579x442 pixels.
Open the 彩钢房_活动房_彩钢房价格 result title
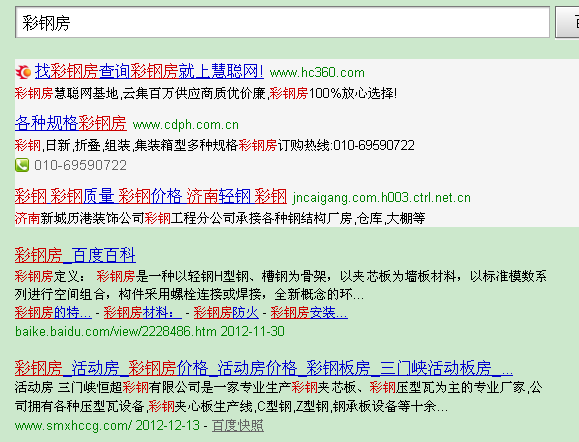pos(264,368)
